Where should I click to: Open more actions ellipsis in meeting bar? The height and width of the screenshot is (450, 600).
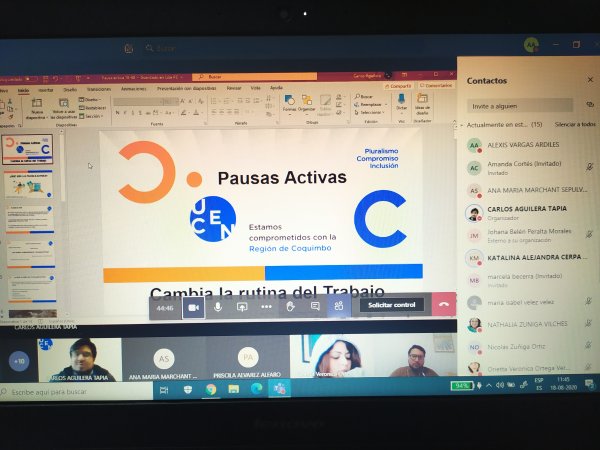coord(266,307)
